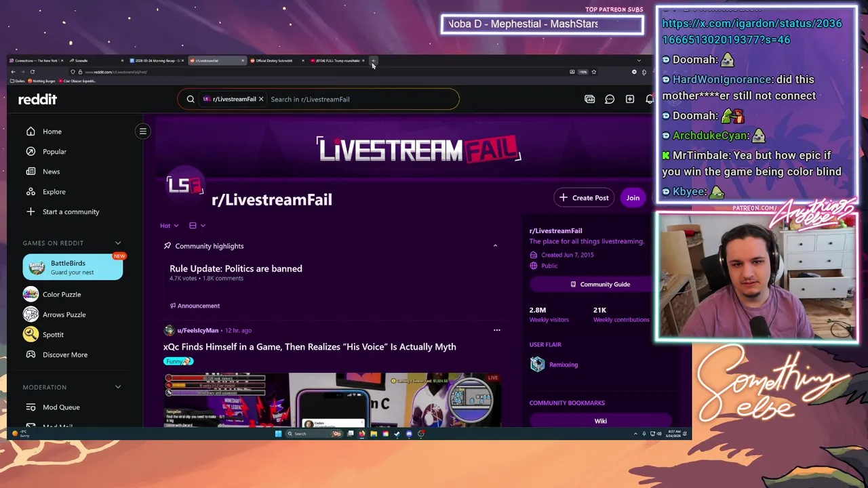Open the xQc post video thumbnail
The height and width of the screenshot is (488, 868).
pos(332,400)
